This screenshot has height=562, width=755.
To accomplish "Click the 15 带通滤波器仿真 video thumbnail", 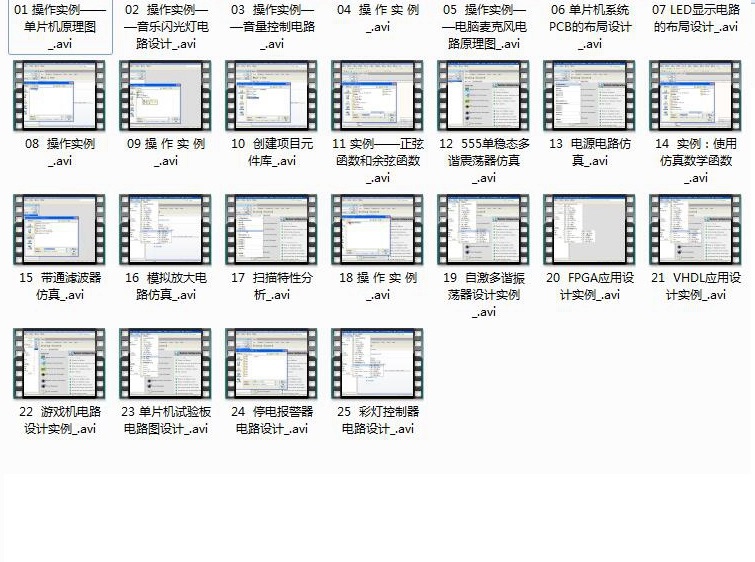I will [59, 229].
